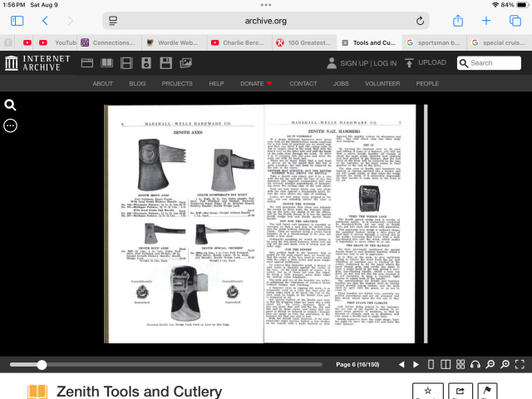Open the Video film icon

pyautogui.click(x=126, y=63)
